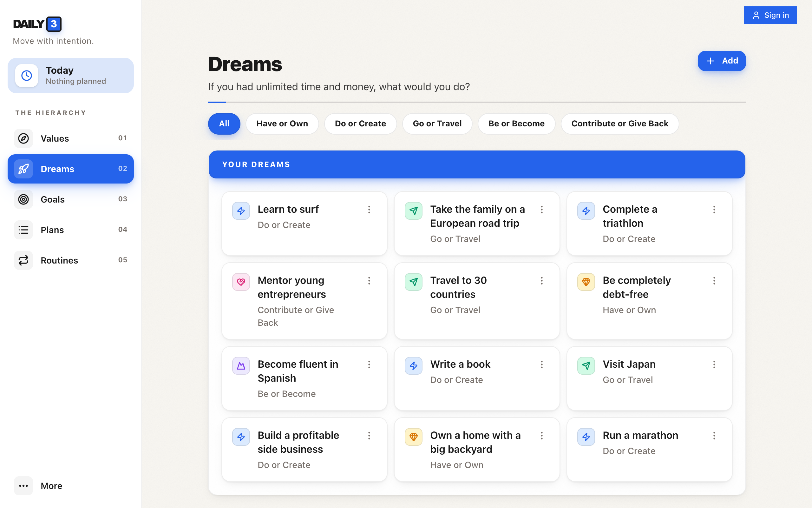
Task: Open options menu for Mentor young entrepreneurs
Action: click(x=369, y=281)
